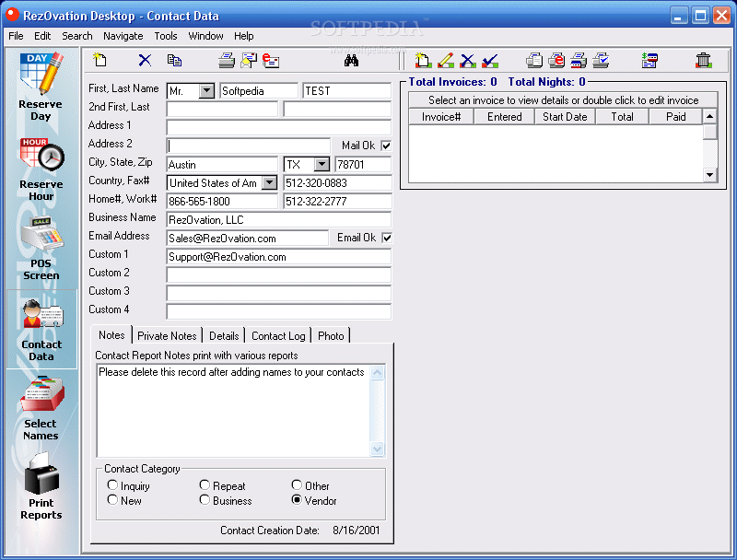Image resolution: width=737 pixels, height=560 pixels.
Task: Switch to the Private Notes tab
Action: [167, 336]
